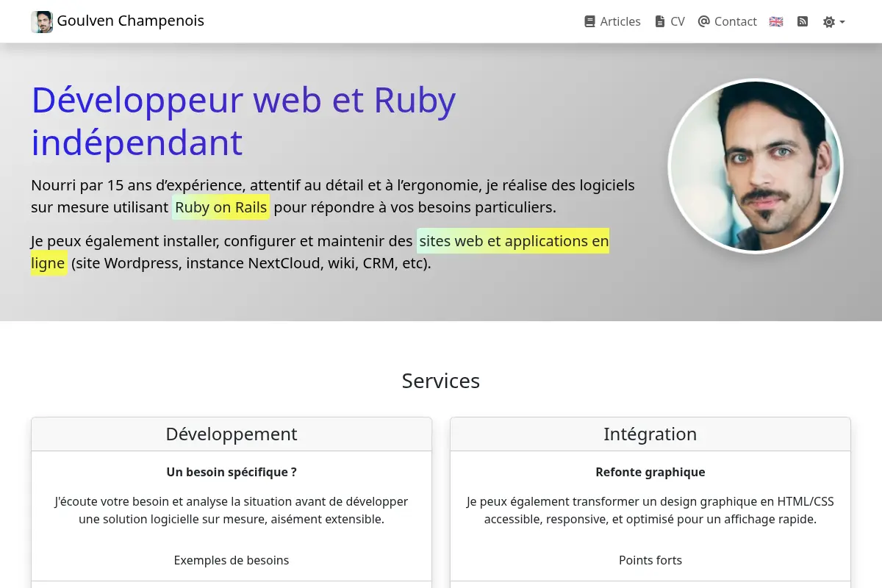Open the Articles menu item
Viewport: 882px width, 588px height.
612,22
